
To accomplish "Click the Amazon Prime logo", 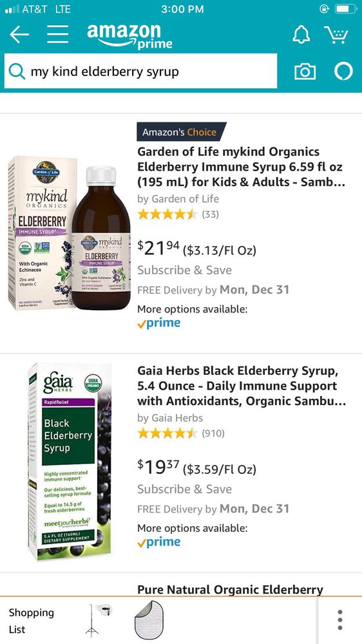I will click(x=130, y=35).
